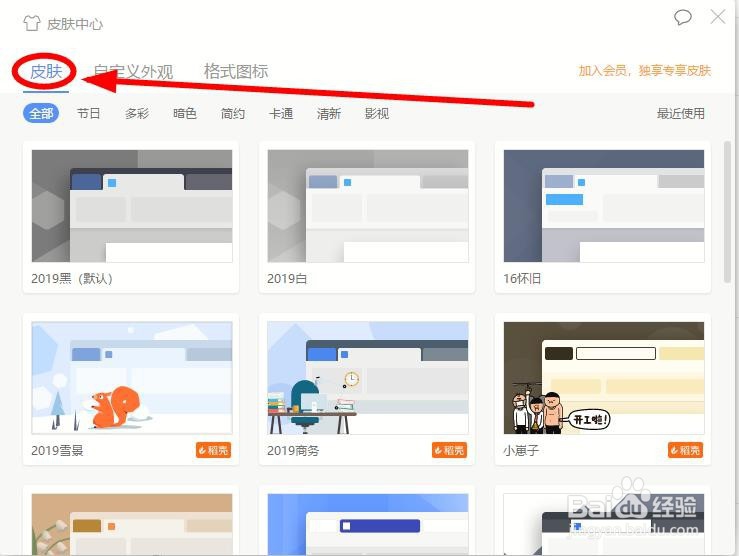This screenshot has width=739, height=556.
Task: Select the 小崽子 cartoon skin thumbnail
Action: pyautogui.click(x=604, y=378)
